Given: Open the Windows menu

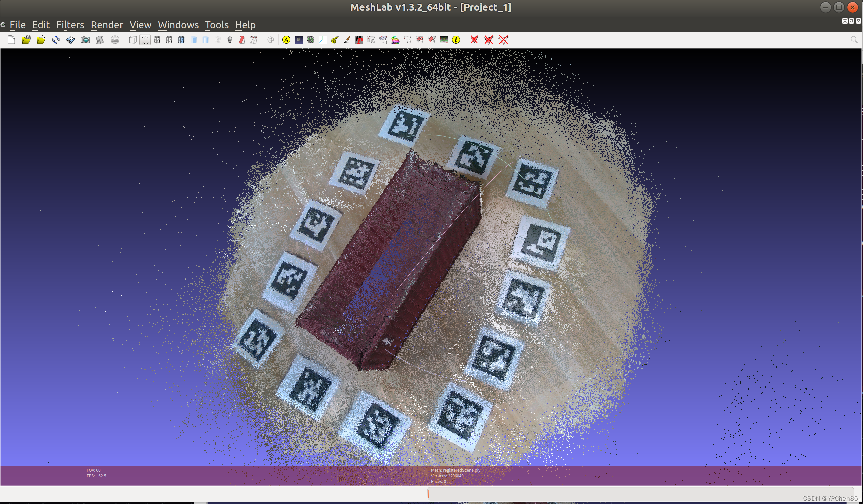Looking at the screenshot, I should [x=178, y=25].
